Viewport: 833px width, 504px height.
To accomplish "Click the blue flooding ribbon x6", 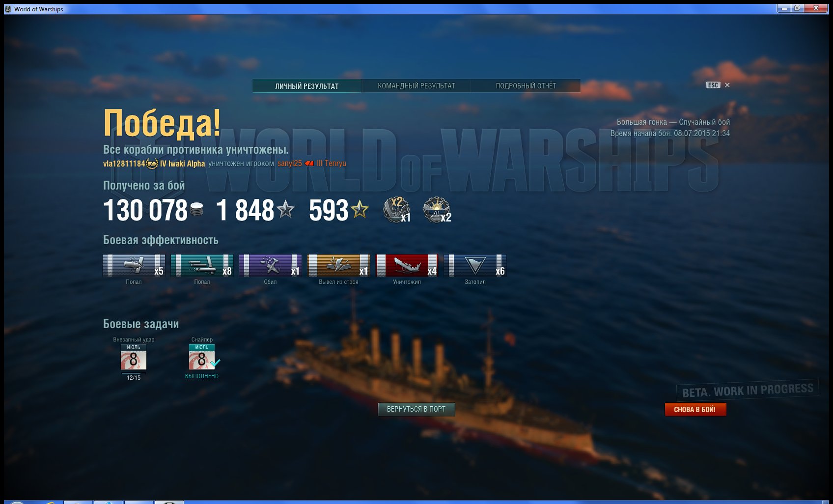I will point(475,266).
